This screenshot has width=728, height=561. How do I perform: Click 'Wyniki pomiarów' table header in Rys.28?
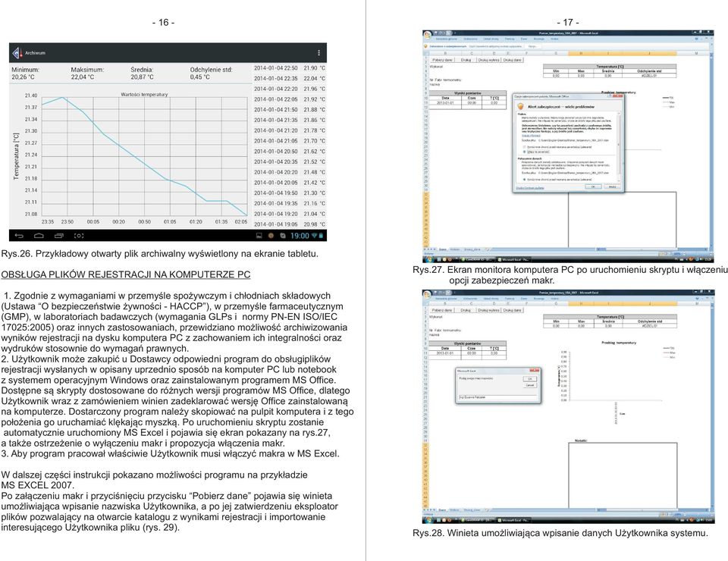coord(468,343)
